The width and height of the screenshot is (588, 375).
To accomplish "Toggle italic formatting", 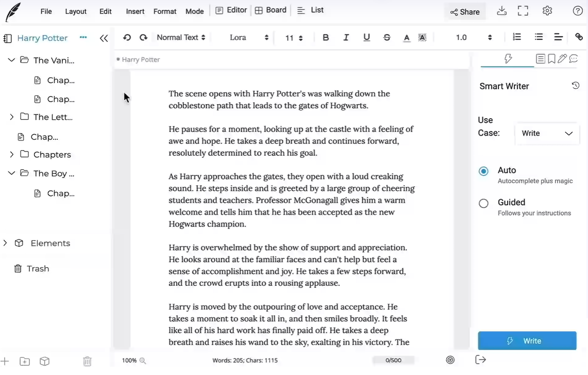I will click(346, 38).
